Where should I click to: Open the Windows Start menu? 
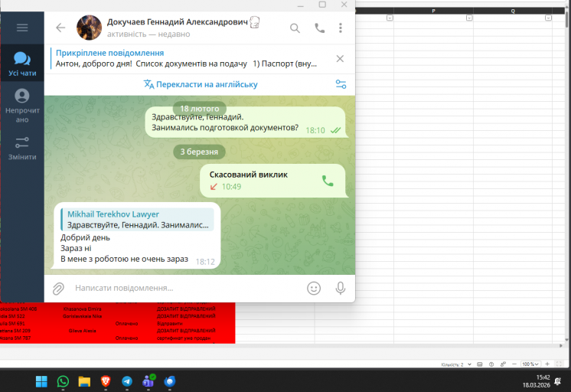[41, 381]
